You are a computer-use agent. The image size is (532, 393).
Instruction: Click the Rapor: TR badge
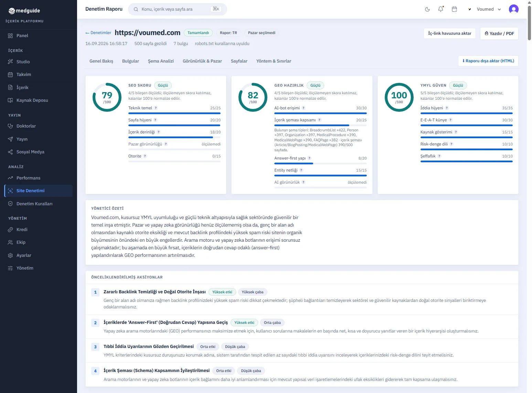228,33
